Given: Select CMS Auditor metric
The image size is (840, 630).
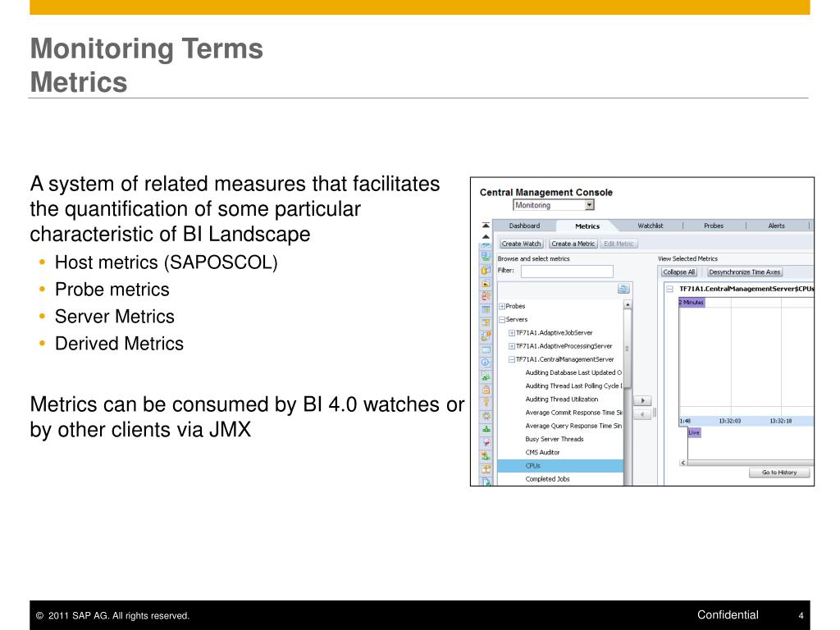Looking at the screenshot, I should 543,453.
